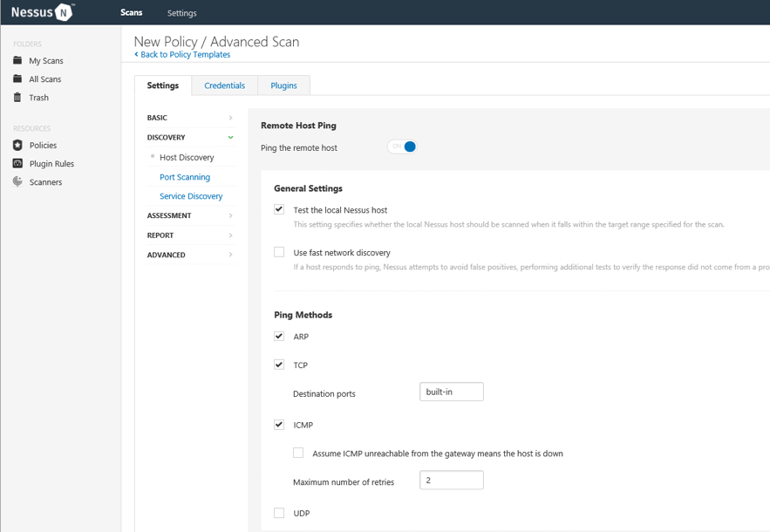This screenshot has width=770, height=532.
Task: Collapse the DISCOVERY section
Action: (x=190, y=137)
